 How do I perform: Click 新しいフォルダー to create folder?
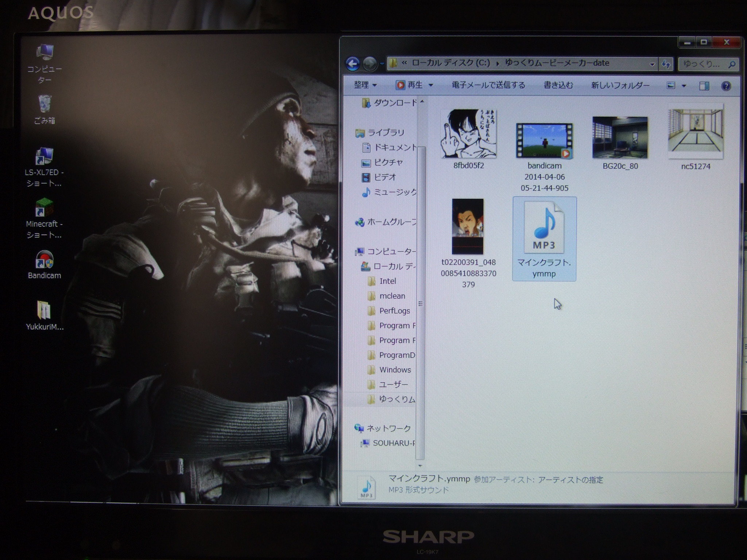click(x=620, y=86)
